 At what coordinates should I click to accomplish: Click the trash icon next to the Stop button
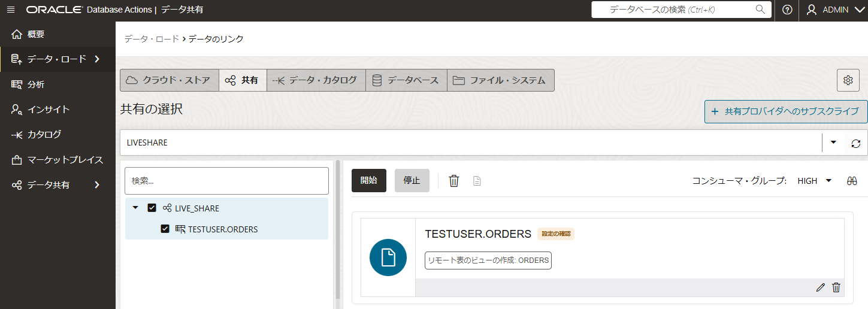coord(454,180)
